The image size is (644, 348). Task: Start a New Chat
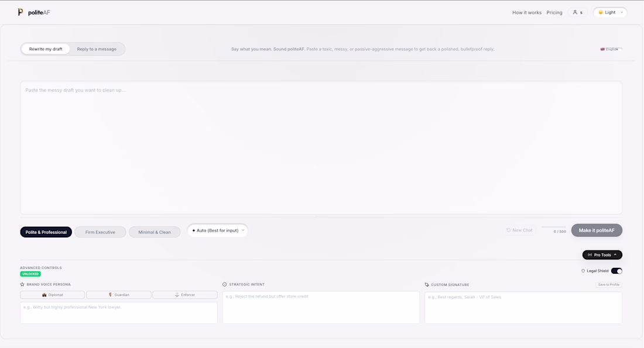[x=519, y=230]
